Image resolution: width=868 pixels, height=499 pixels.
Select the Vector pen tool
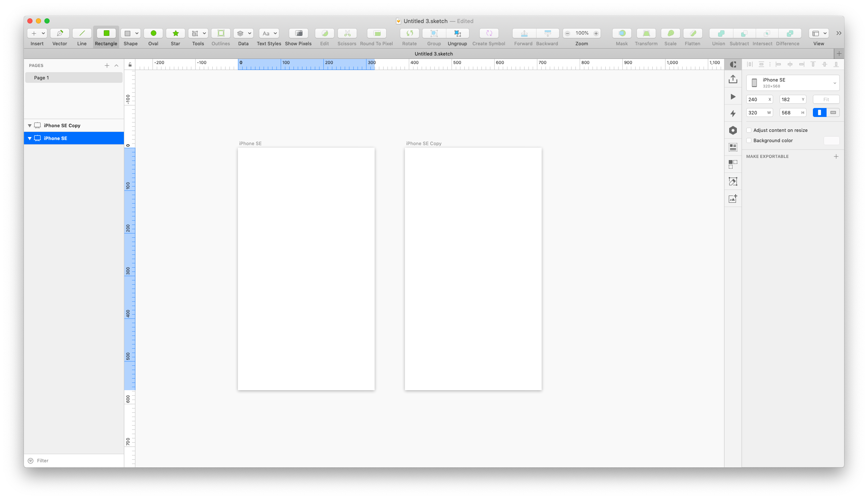(x=60, y=33)
